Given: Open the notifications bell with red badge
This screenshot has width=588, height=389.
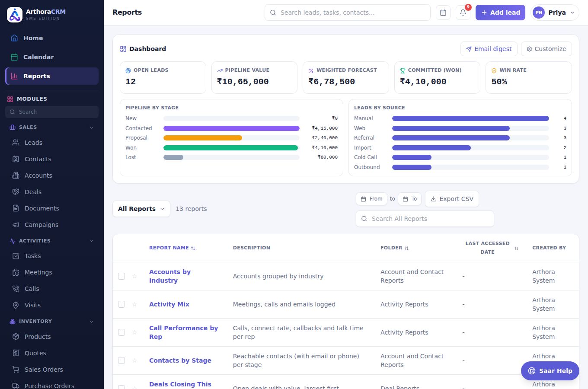Looking at the screenshot, I should click(463, 13).
